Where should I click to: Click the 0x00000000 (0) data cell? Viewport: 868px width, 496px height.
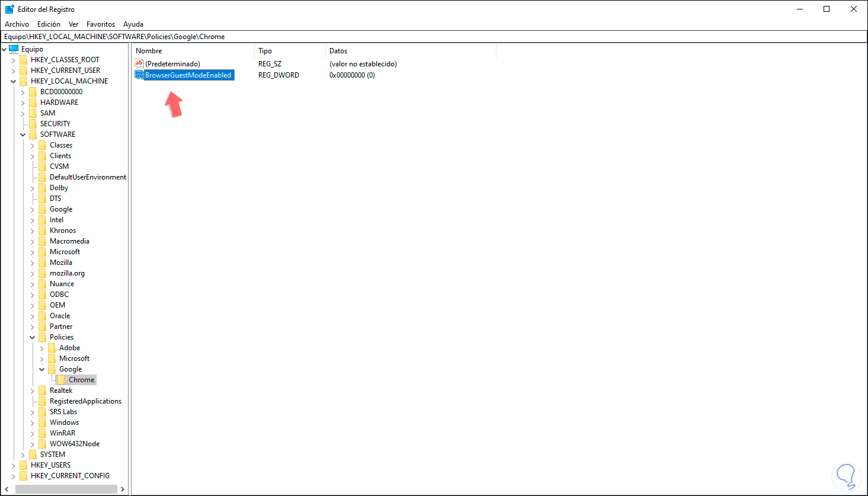tap(352, 75)
